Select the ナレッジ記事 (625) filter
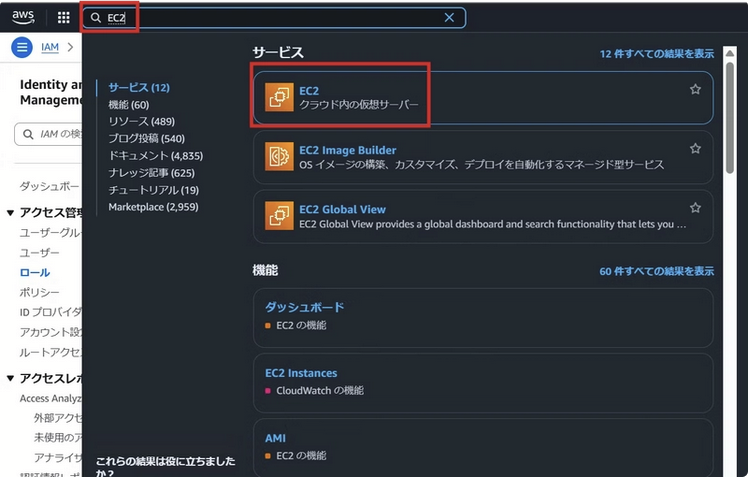Viewport: 748px width, 477px height. pyautogui.click(x=152, y=173)
